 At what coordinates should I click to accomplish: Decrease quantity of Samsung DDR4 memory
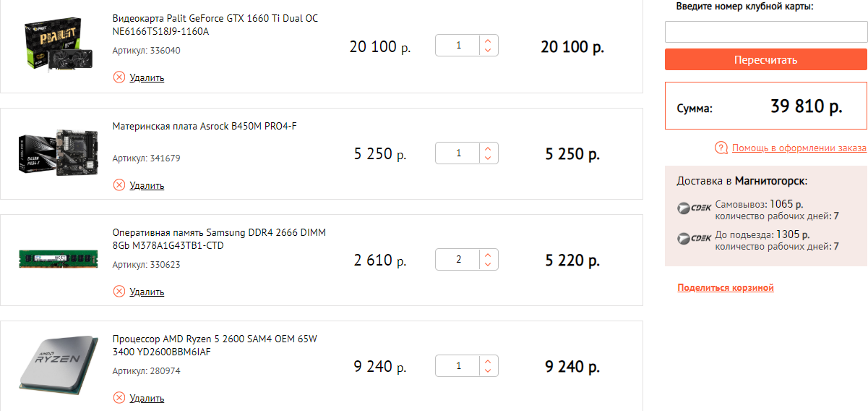488,265
